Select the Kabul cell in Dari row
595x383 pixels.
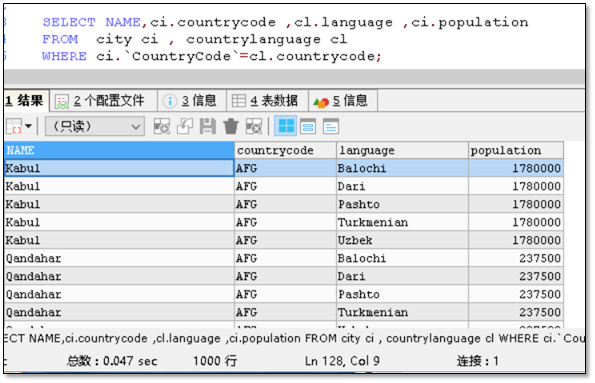click(x=119, y=186)
